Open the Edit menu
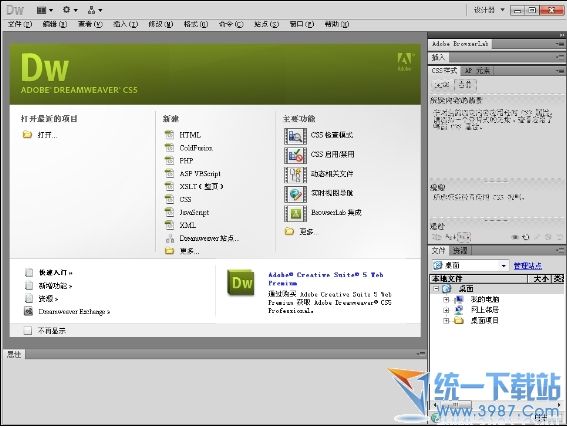 (x=55, y=24)
